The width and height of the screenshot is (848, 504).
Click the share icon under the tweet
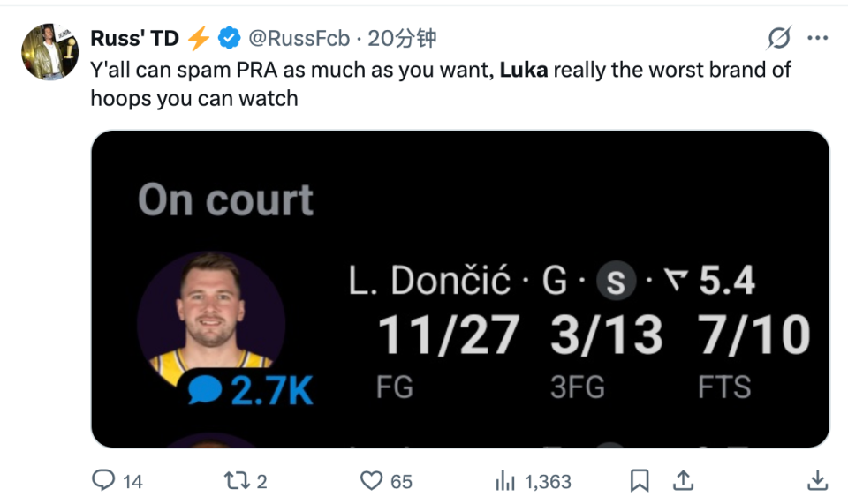(x=683, y=480)
